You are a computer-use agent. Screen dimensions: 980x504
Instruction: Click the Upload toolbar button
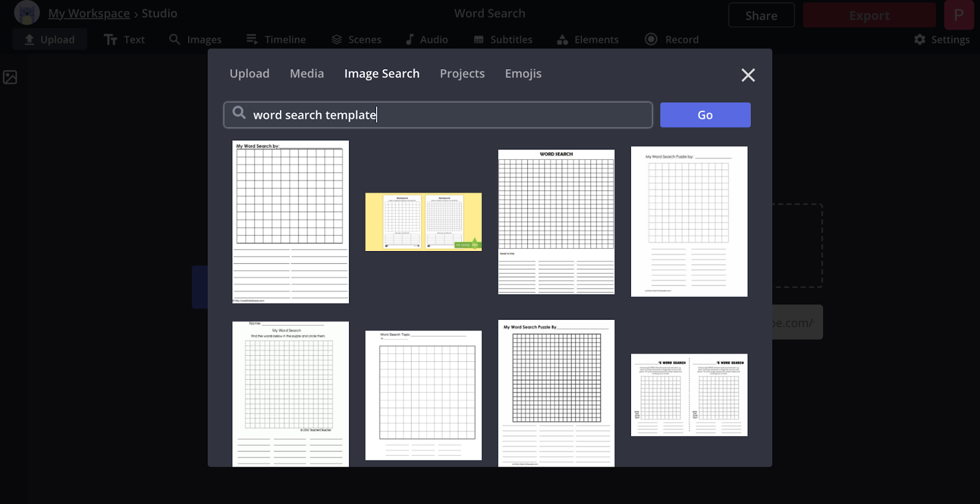[50, 40]
